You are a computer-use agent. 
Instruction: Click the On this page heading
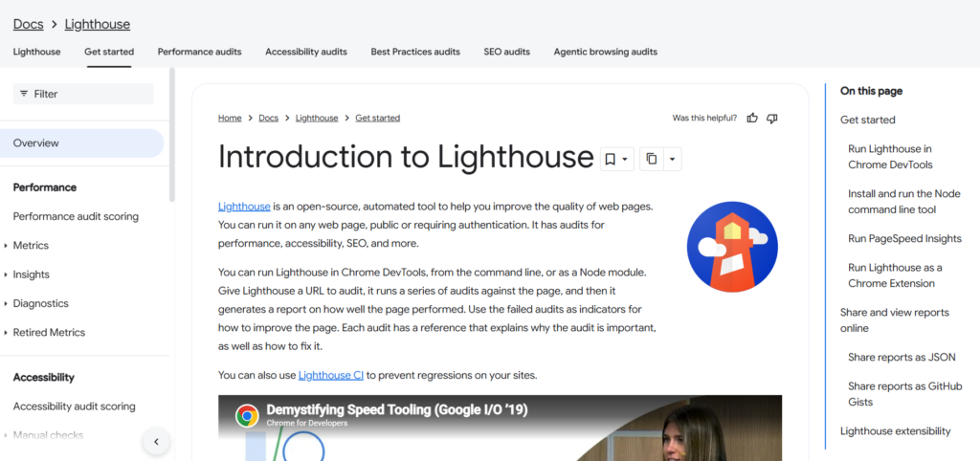[x=871, y=91]
